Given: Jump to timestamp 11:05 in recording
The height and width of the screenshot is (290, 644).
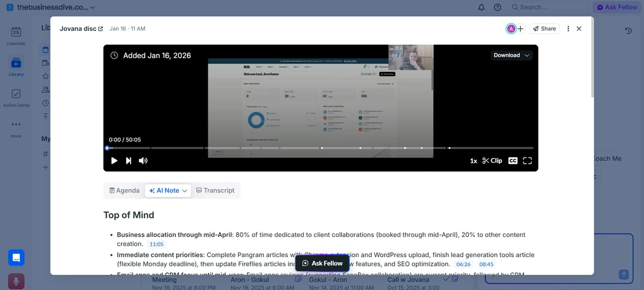Looking at the screenshot, I should pyautogui.click(x=157, y=244).
